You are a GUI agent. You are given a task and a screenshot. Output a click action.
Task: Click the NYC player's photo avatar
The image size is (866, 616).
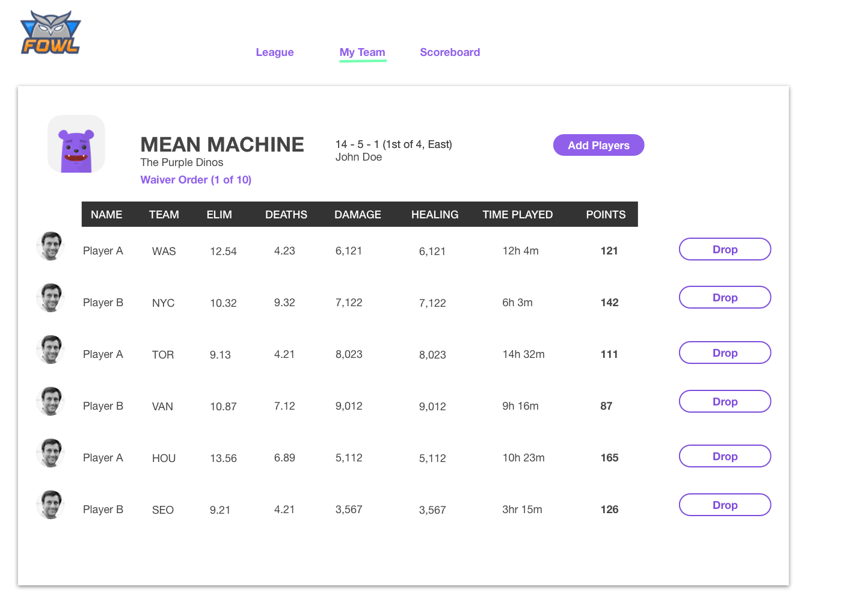pyautogui.click(x=51, y=298)
